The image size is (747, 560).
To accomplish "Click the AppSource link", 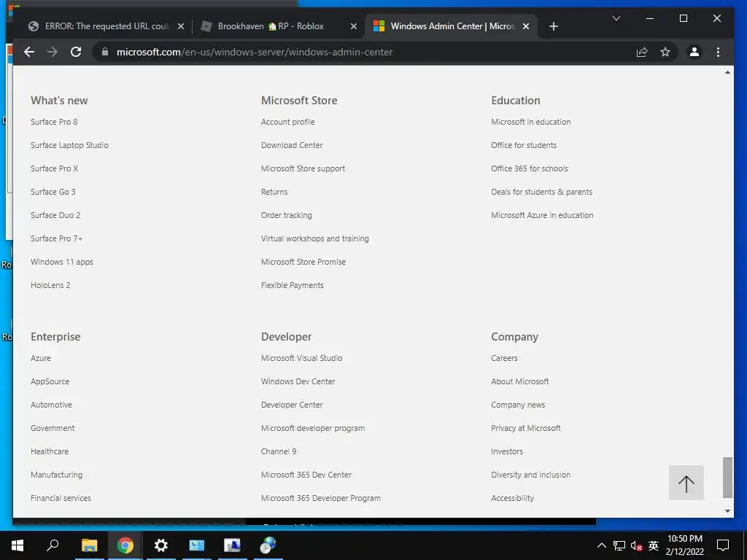I will 50,381.
